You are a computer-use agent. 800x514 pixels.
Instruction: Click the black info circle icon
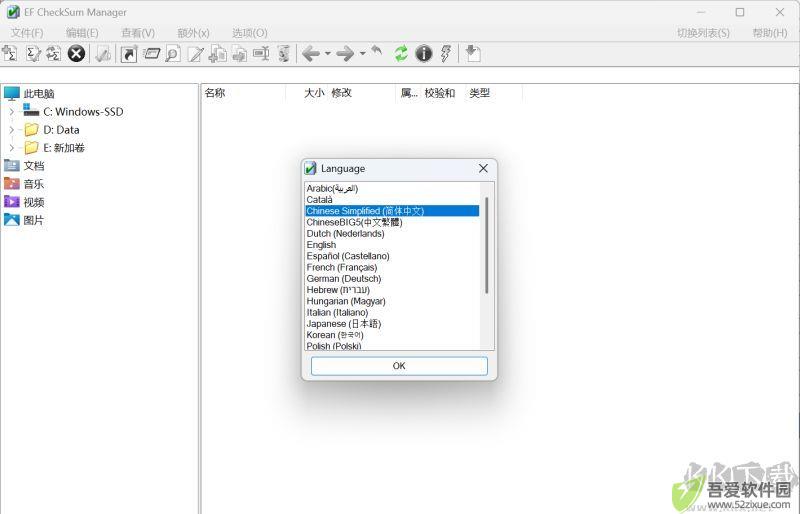(x=423, y=53)
